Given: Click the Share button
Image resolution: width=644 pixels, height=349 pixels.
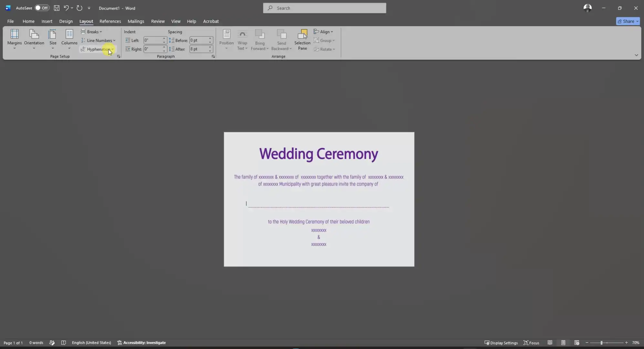Looking at the screenshot, I should (628, 21).
